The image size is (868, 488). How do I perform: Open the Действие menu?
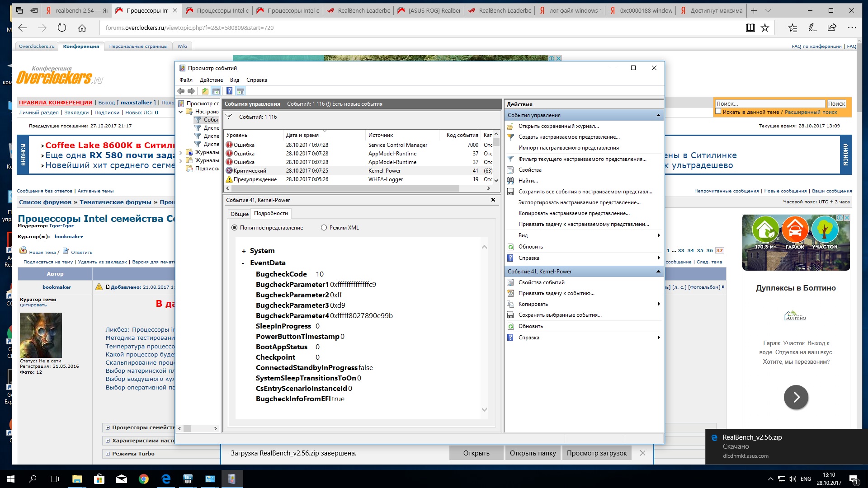click(x=211, y=80)
